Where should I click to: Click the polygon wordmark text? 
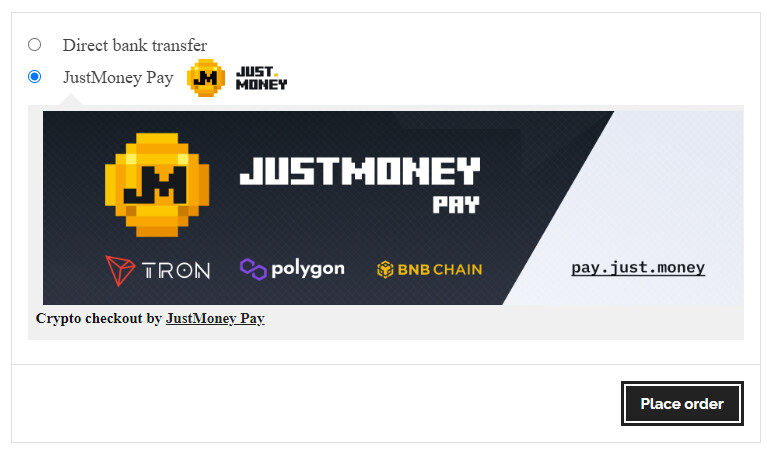308,269
